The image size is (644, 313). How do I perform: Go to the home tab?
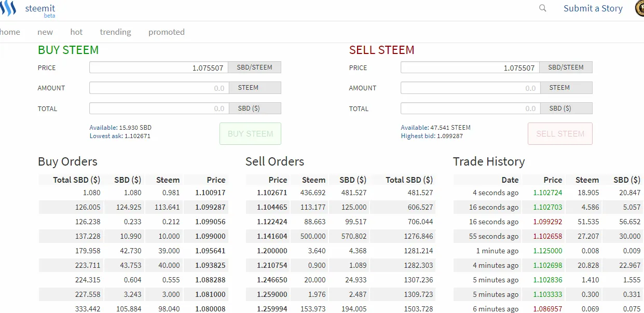click(x=10, y=32)
